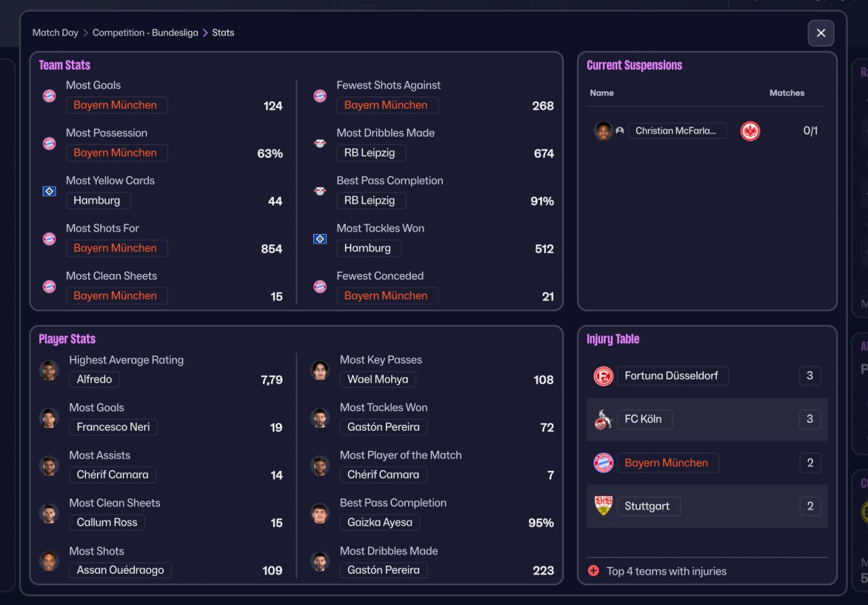Click Gastón Pereira's portrait beside Most Tackles Won

pos(320,418)
